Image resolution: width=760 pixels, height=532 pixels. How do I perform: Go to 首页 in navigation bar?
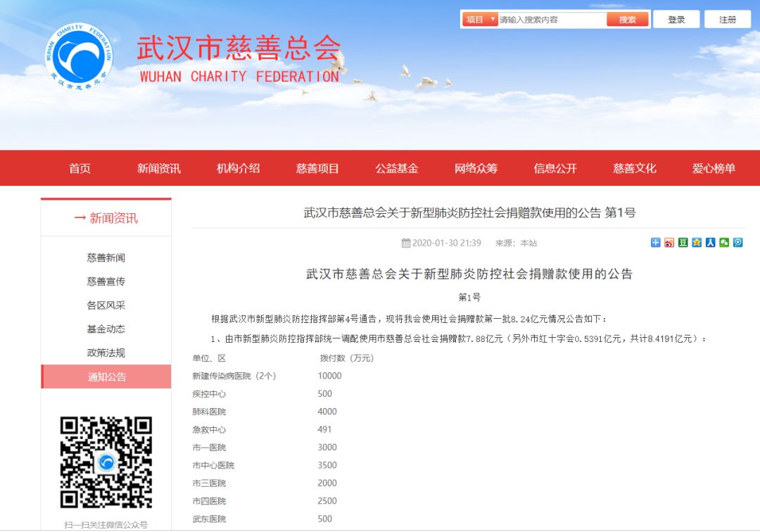click(80, 168)
